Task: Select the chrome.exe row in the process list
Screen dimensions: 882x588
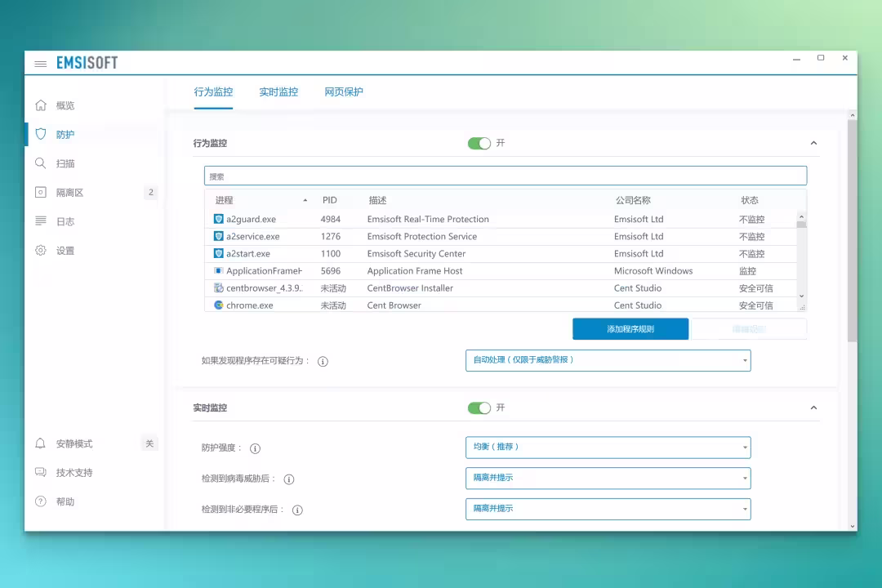Action: (501, 305)
